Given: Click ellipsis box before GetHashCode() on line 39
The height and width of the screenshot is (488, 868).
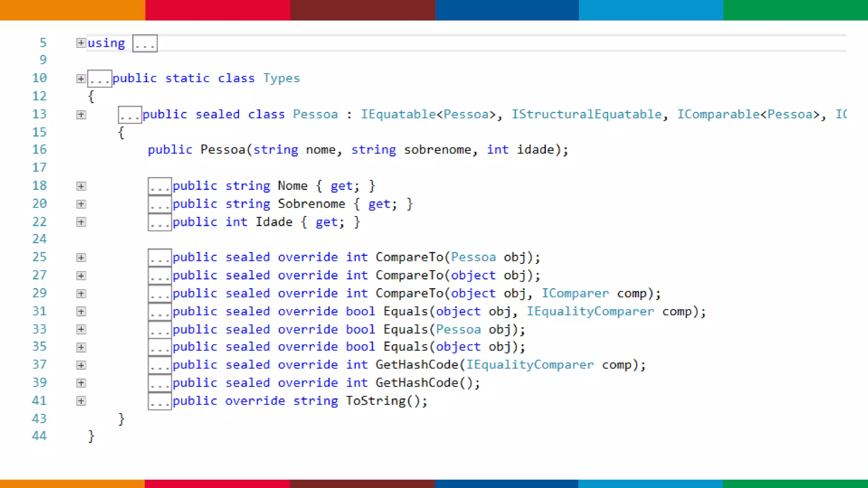Looking at the screenshot, I should pos(160,383).
